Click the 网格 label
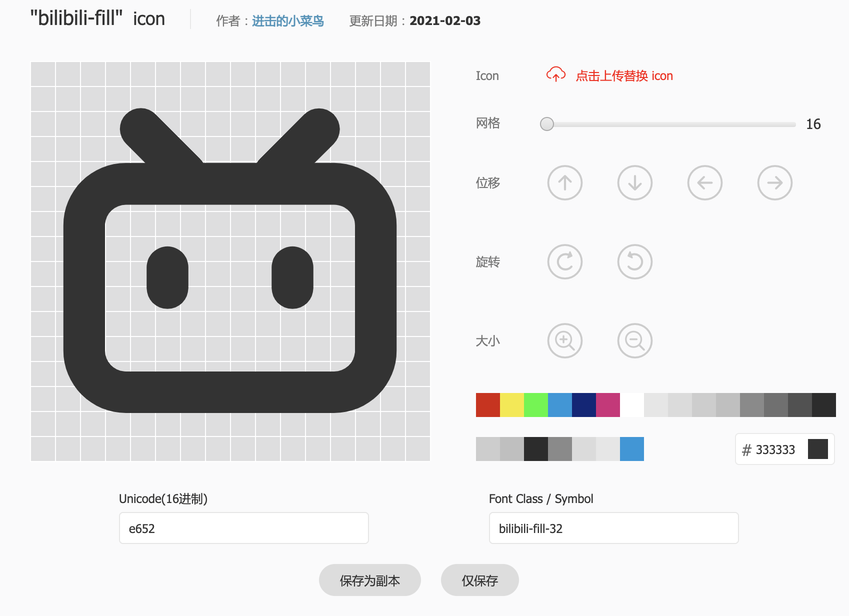 click(488, 123)
